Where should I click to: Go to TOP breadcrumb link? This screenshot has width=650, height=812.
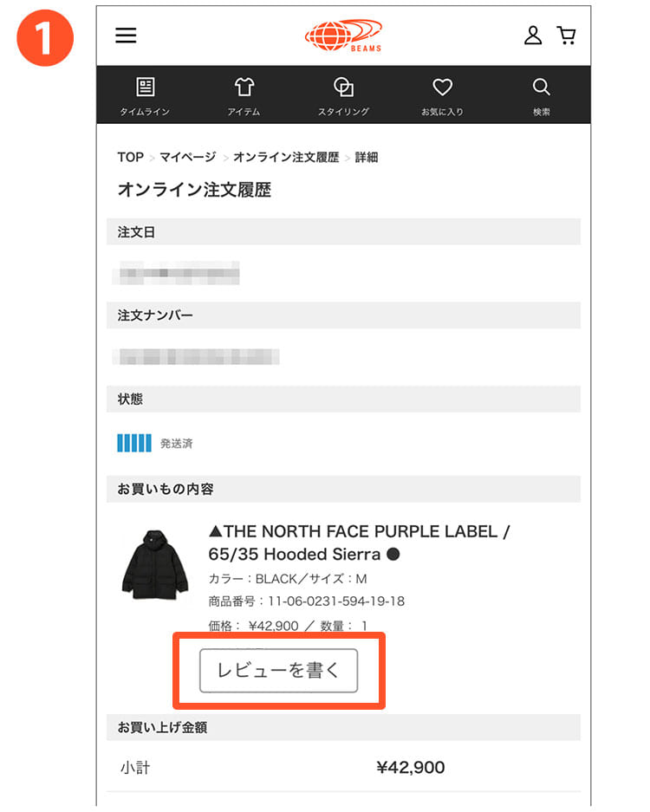pyautogui.click(x=130, y=158)
